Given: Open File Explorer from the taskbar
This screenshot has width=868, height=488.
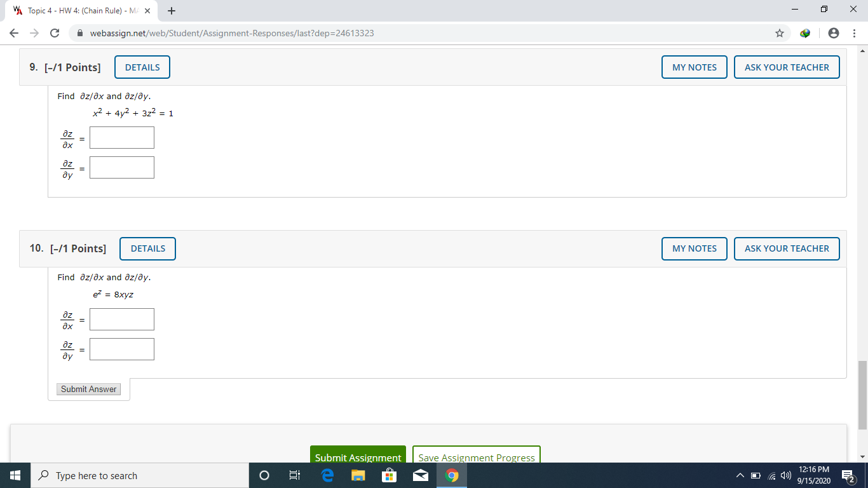Looking at the screenshot, I should coord(358,475).
